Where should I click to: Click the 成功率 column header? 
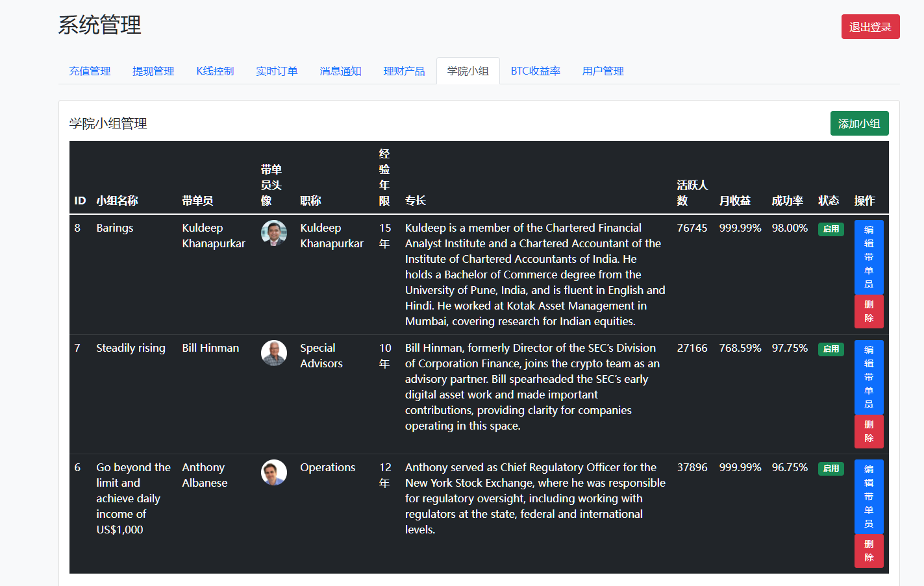787,201
